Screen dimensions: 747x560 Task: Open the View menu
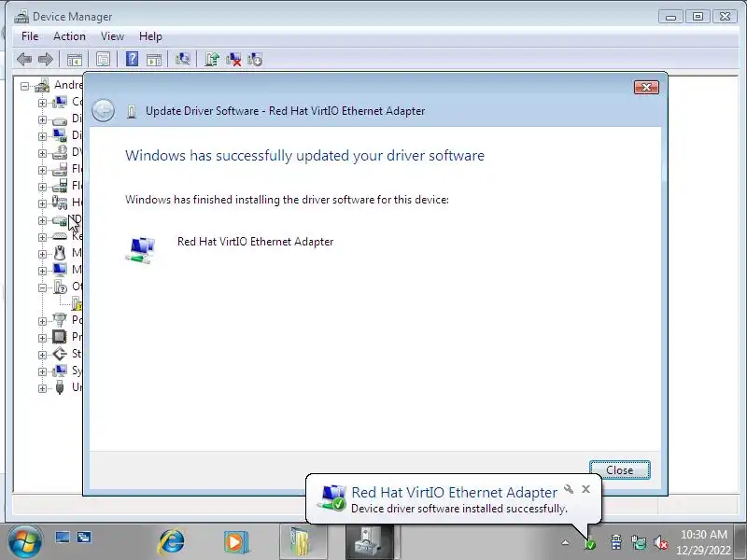tap(112, 36)
